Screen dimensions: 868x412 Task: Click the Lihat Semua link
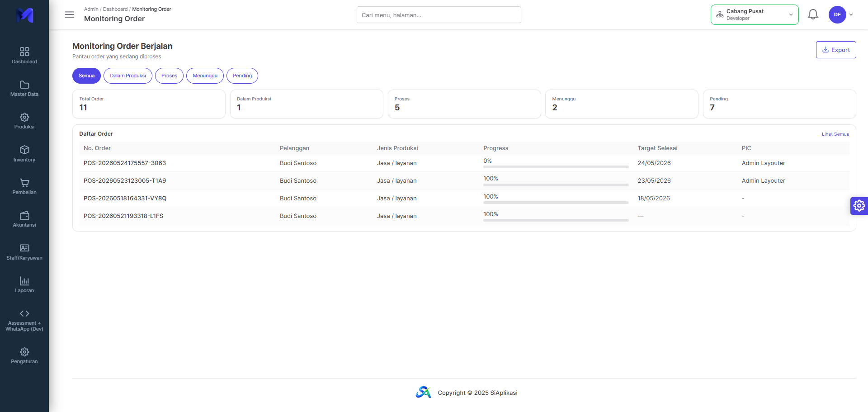click(x=835, y=134)
